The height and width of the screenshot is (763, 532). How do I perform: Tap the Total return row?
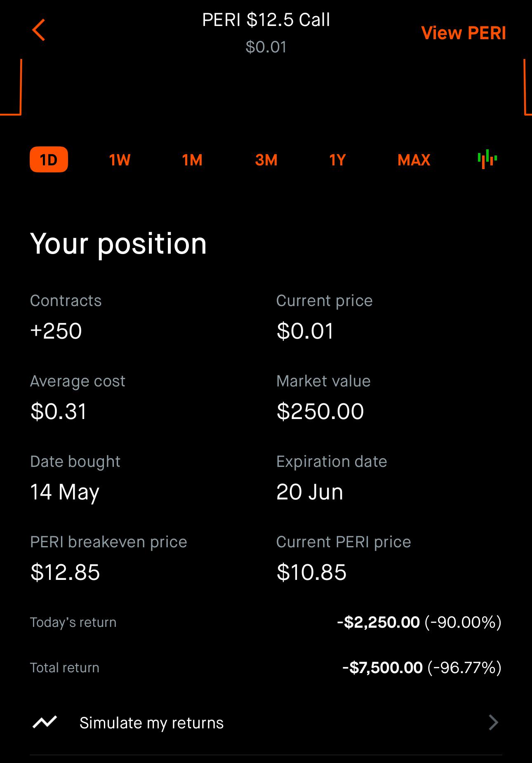click(x=266, y=667)
